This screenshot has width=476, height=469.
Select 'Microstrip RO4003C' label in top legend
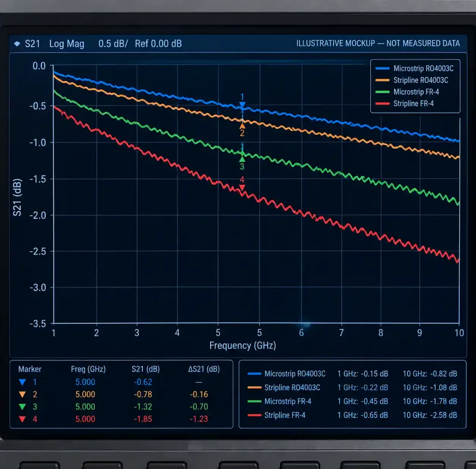[423, 68]
